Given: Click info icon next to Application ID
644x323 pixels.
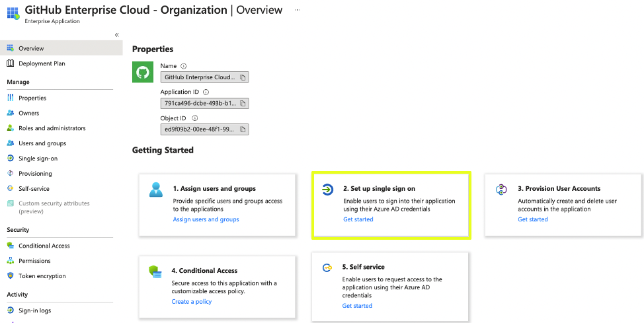Looking at the screenshot, I should [x=206, y=92].
